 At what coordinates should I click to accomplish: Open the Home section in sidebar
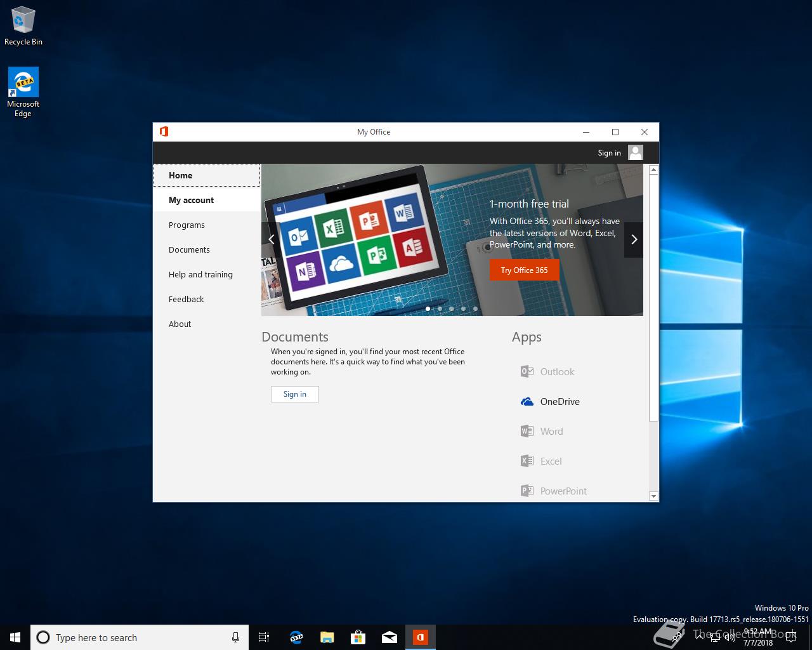pyautogui.click(x=207, y=175)
